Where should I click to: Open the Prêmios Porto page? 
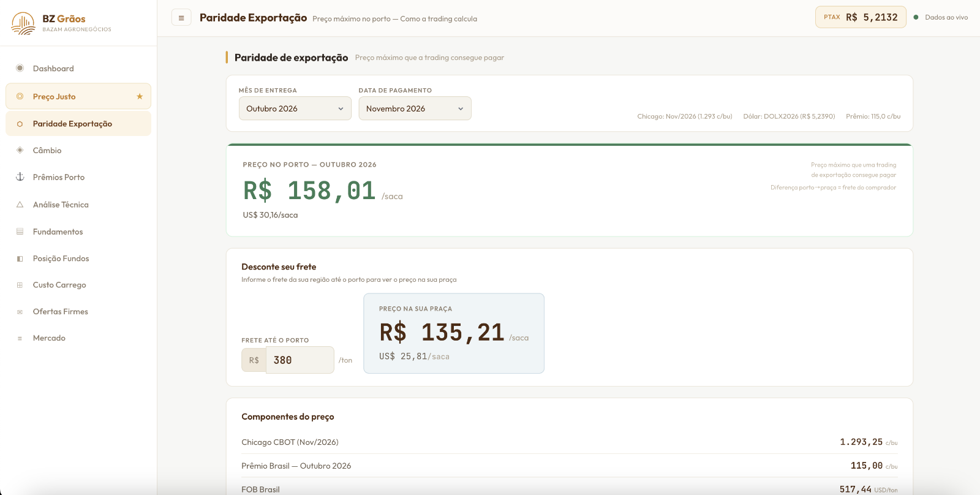pos(78,177)
